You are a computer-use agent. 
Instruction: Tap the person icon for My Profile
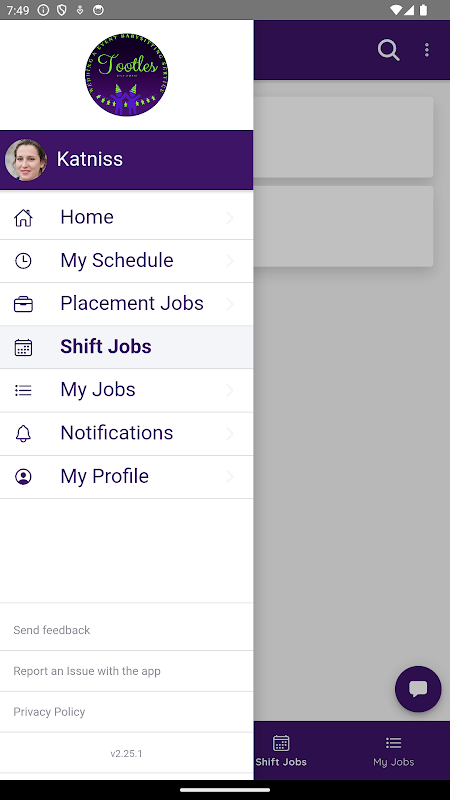click(23, 477)
